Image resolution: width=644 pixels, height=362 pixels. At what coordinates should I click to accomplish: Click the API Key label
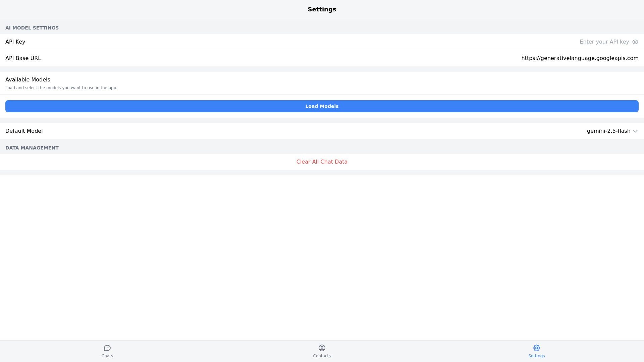coord(15,42)
